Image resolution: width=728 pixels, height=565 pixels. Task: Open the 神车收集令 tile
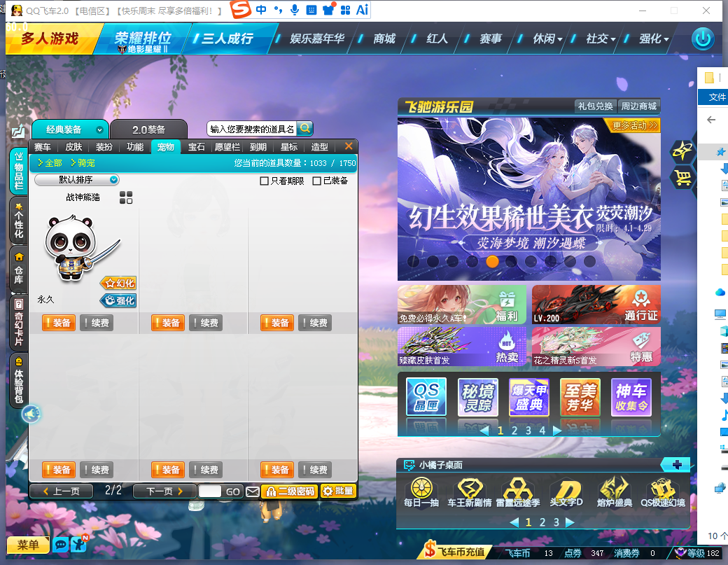pos(631,397)
